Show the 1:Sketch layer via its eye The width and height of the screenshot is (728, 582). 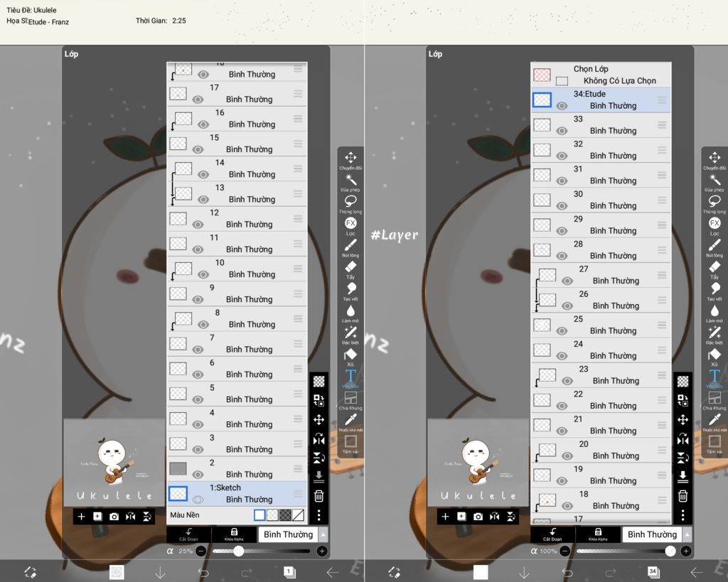coord(198,500)
